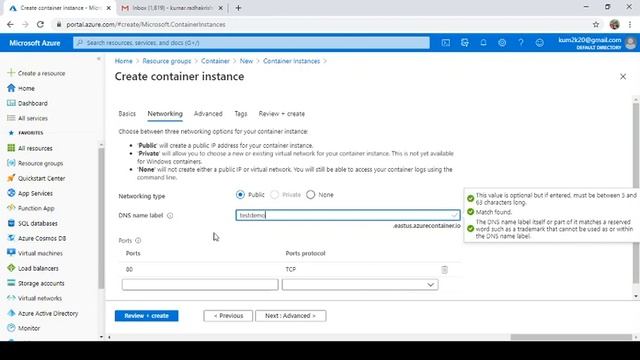Open Dashboard from sidebar
Screen dimensions: 640x360
click(x=33, y=103)
